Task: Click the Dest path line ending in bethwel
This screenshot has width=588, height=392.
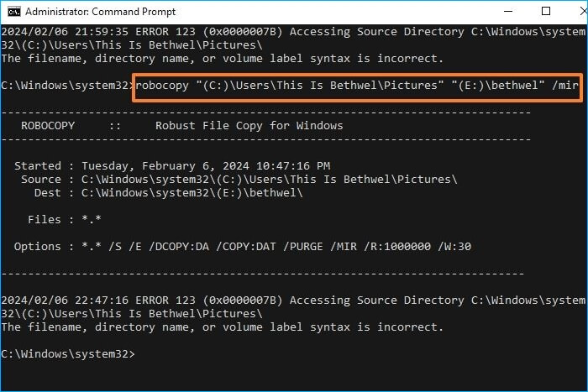Action: tap(168, 193)
